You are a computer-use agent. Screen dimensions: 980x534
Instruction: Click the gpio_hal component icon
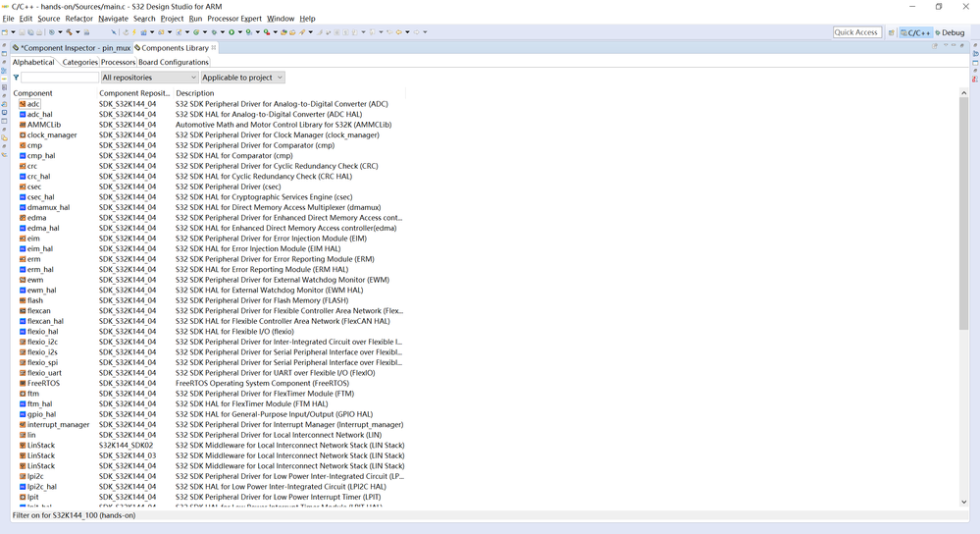[x=23, y=414]
